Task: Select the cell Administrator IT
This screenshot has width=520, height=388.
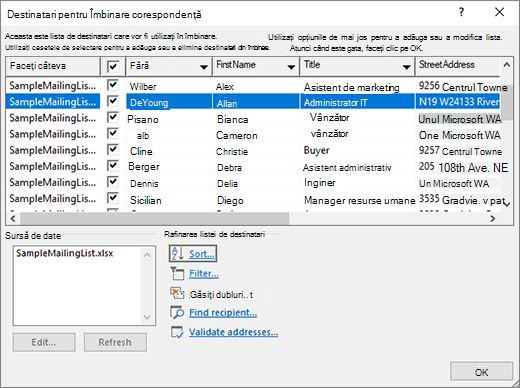Action: (357, 102)
